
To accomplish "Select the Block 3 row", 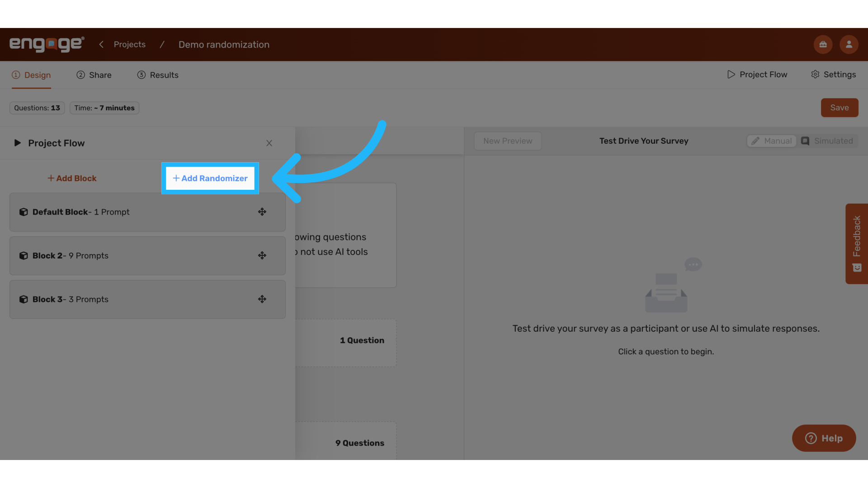I will [x=147, y=300].
